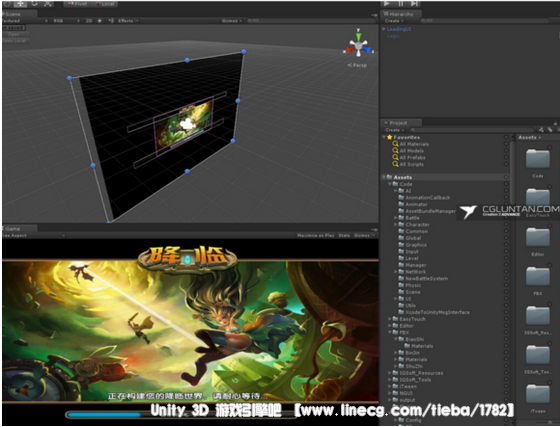The height and width of the screenshot is (427, 560).
Task: Click the Favorites star icon
Action: click(389, 137)
